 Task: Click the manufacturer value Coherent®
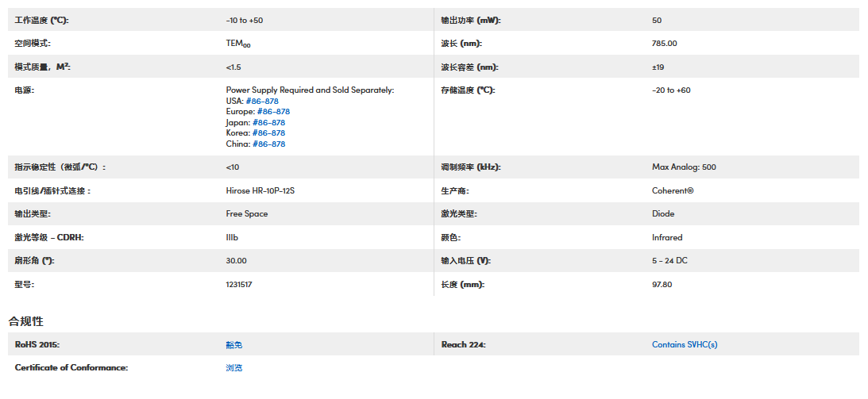[673, 190]
